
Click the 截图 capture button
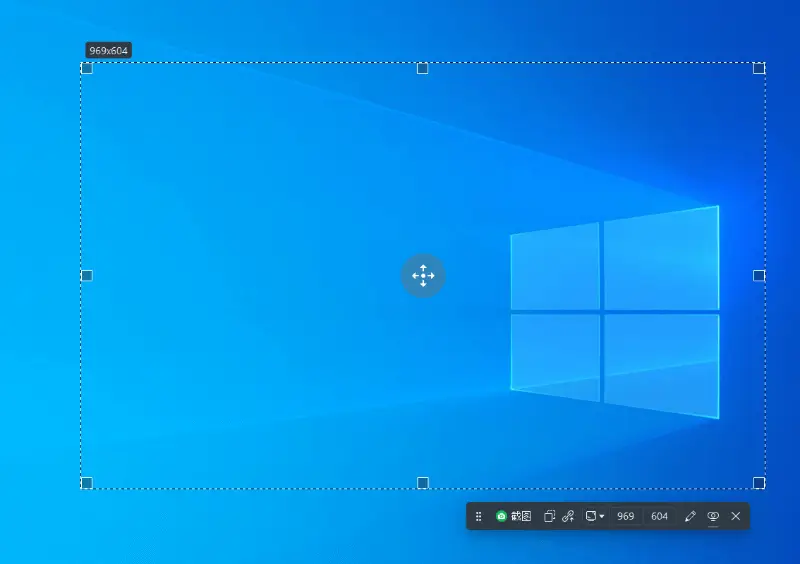(x=514, y=516)
